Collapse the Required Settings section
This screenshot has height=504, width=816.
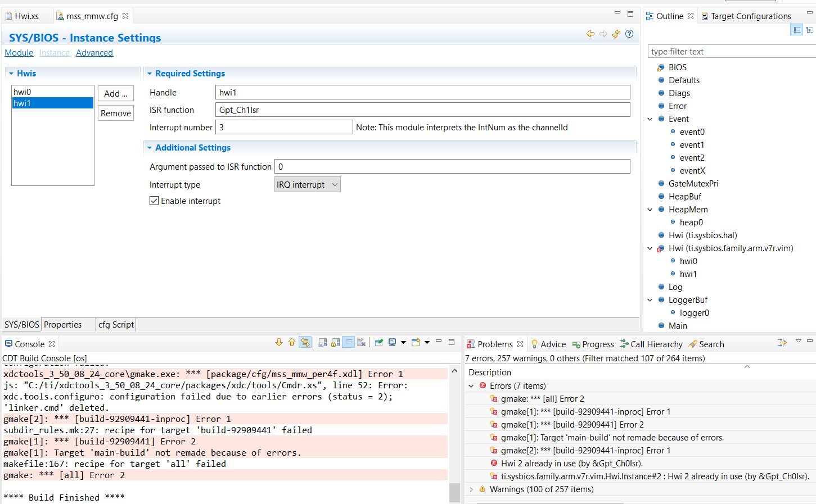tap(150, 74)
